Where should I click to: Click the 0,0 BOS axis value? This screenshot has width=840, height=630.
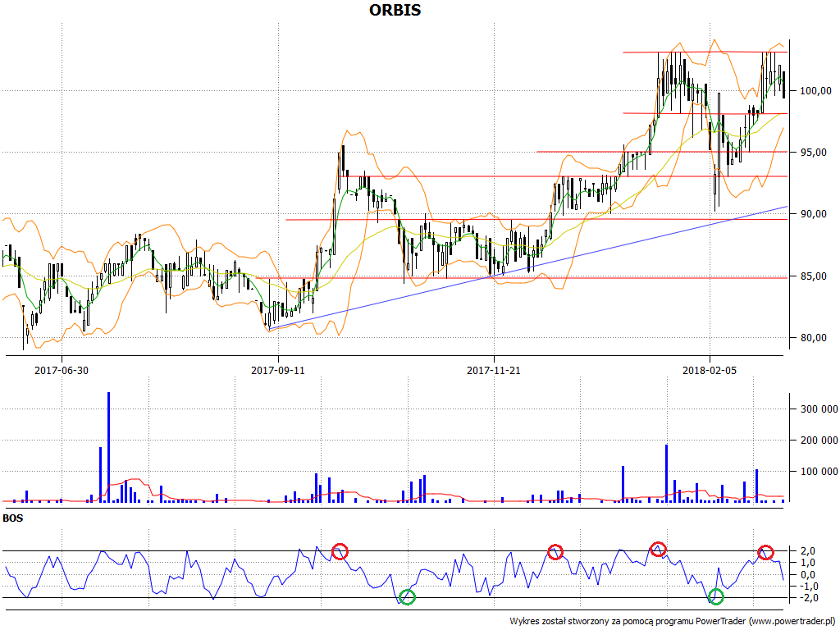808,575
